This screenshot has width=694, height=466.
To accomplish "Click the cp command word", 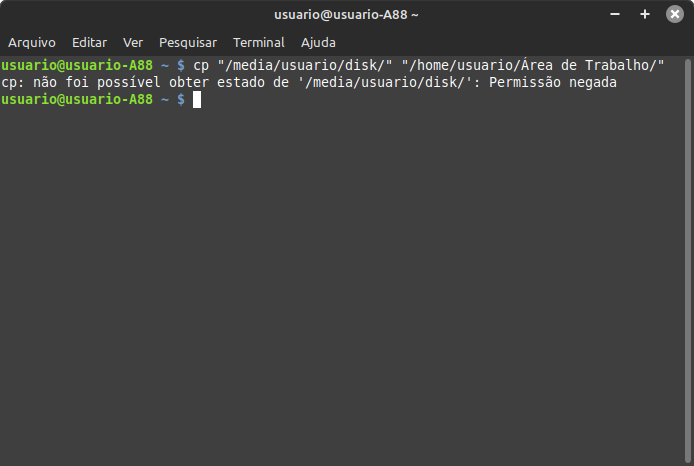I will click(x=201, y=65).
